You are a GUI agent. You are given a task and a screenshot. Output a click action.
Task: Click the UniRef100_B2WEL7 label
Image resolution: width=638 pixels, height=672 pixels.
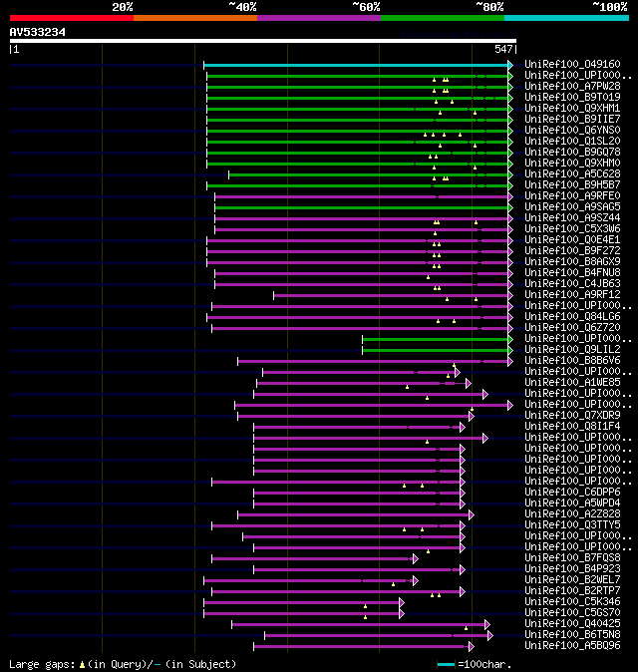point(572,580)
